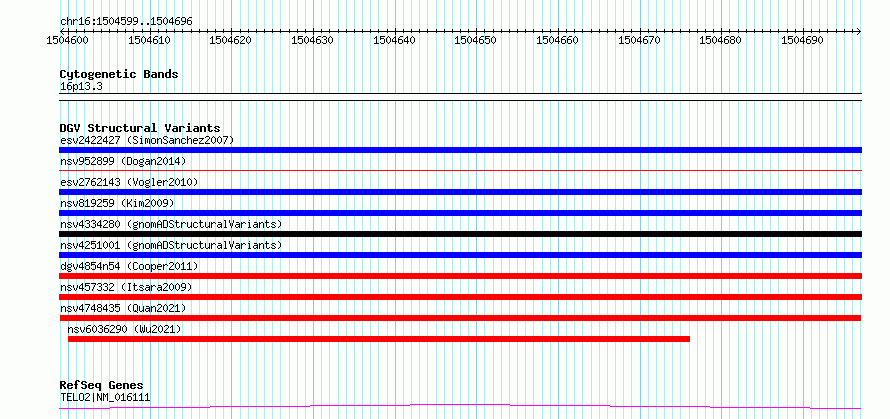Click the nsv6036290 (Wu2021) label
This screenshot has height=419, width=890.
click(x=124, y=329)
